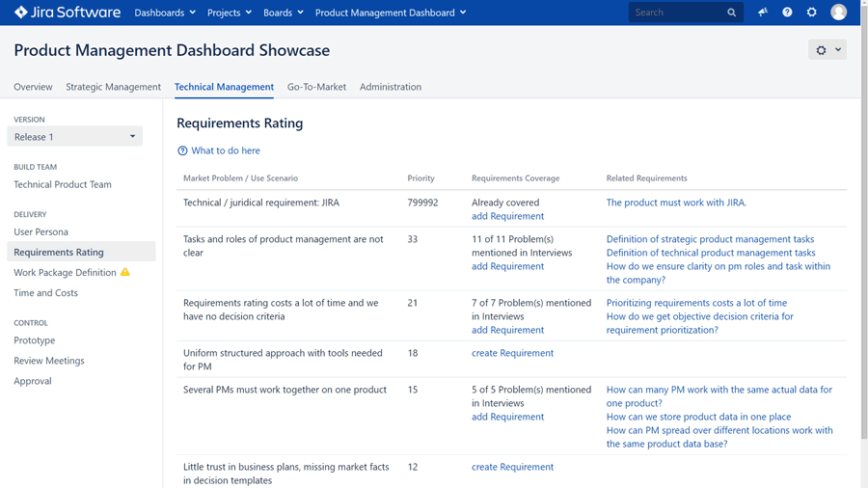Switch to the Administration tab

click(391, 87)
